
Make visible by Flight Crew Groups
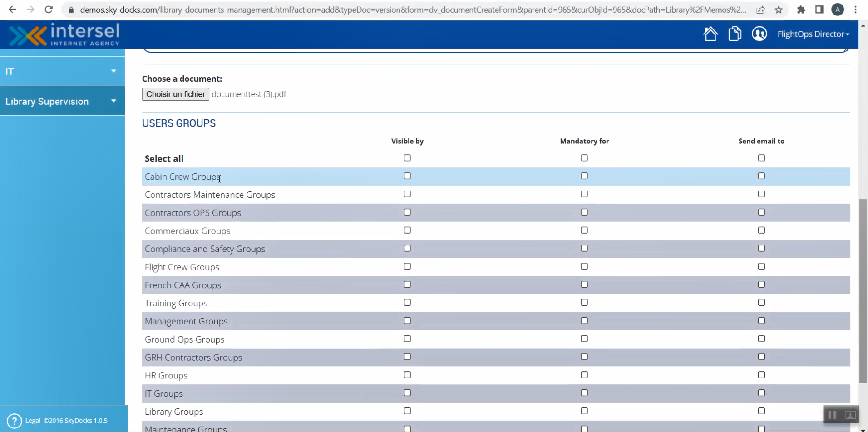click(407, 266)
